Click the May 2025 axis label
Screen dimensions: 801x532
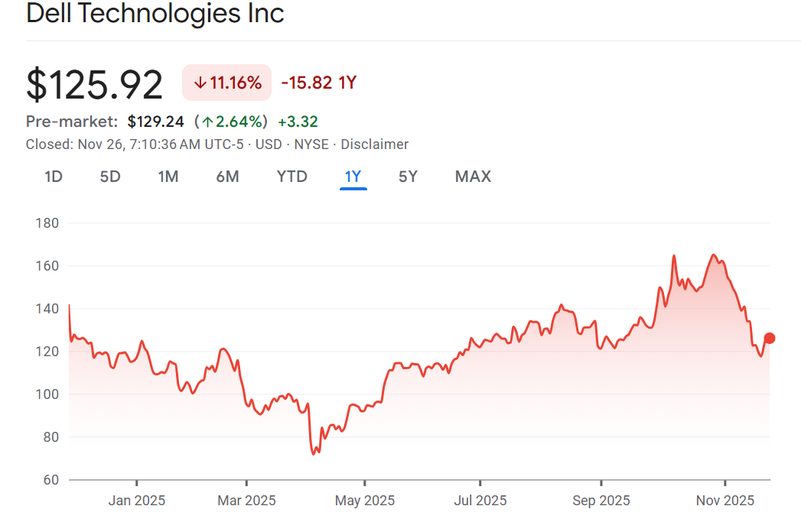(365, 501)
